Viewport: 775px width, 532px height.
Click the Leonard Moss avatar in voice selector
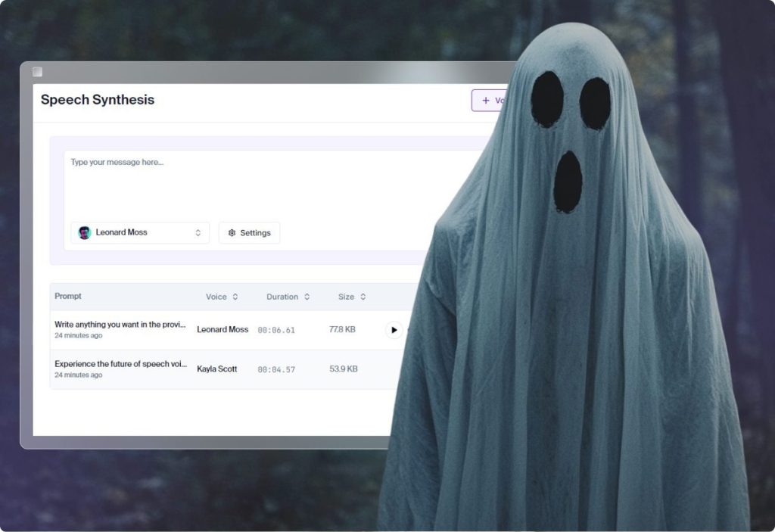point(85,232)
